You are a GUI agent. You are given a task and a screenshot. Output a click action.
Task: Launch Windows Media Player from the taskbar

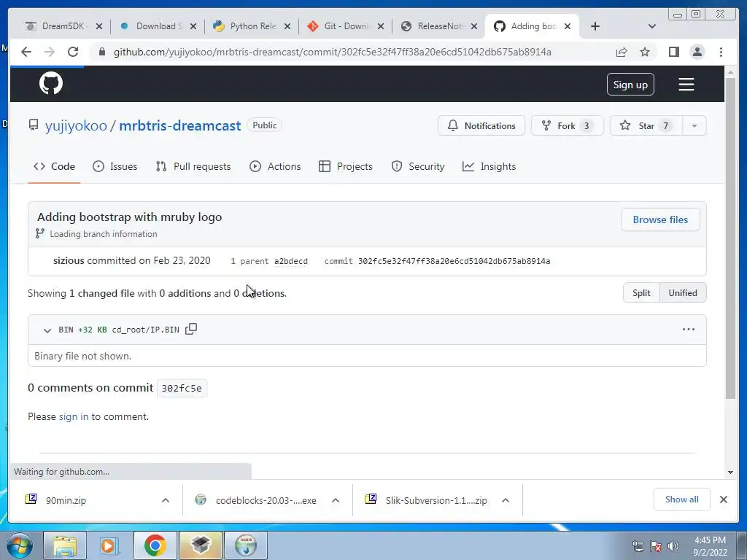point(109,545)
